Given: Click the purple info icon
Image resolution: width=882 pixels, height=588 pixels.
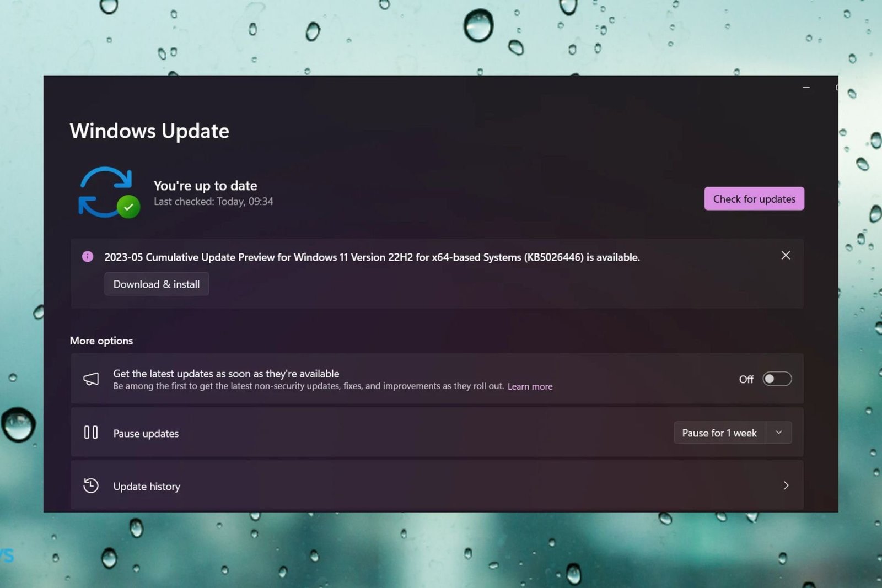Looking at the screenshot, I should [x=87, y=257].
